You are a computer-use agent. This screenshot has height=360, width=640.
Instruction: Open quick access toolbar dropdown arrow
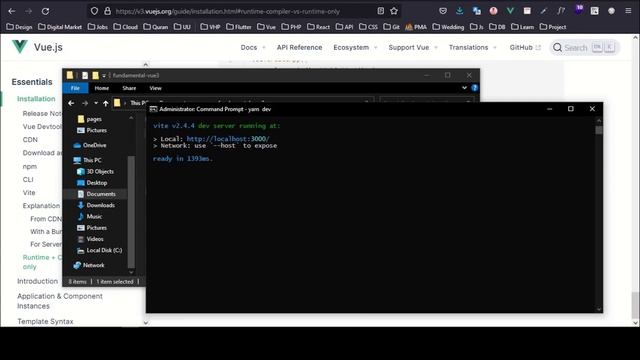pos(104,76)
